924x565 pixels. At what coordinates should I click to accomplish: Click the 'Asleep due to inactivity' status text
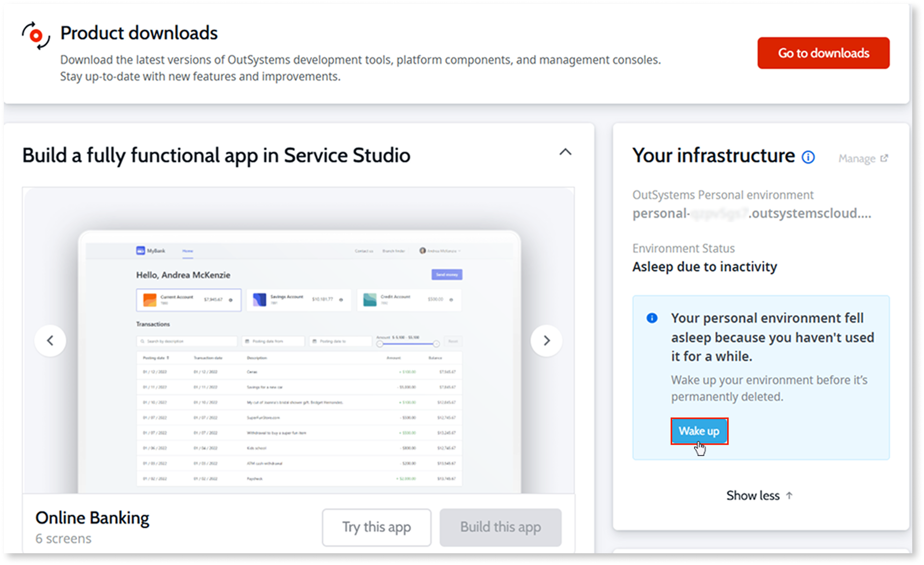(704, 267)
